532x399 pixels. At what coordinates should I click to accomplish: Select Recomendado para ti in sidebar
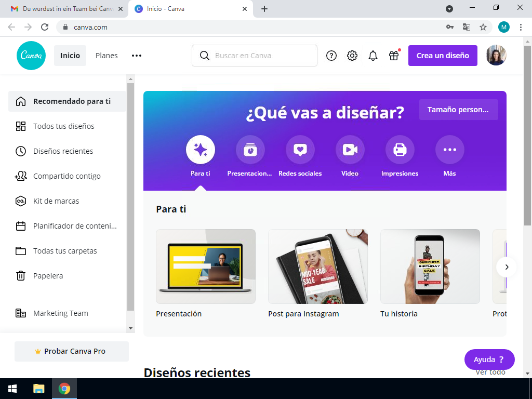click(x=67, y=101)
